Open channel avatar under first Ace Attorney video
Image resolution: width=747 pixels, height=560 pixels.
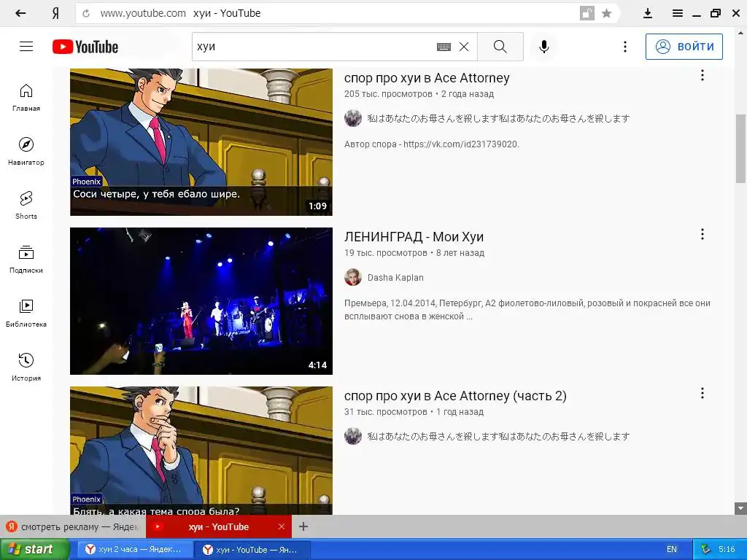tap(353, 118)
